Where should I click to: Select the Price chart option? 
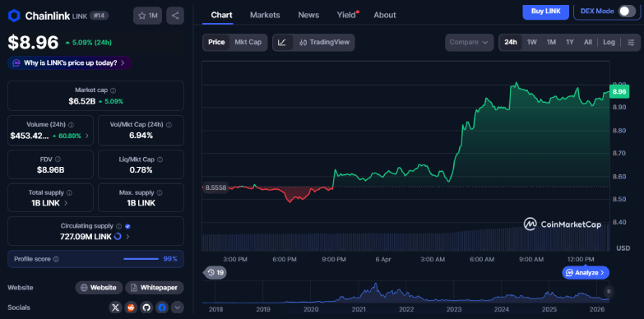216,42
